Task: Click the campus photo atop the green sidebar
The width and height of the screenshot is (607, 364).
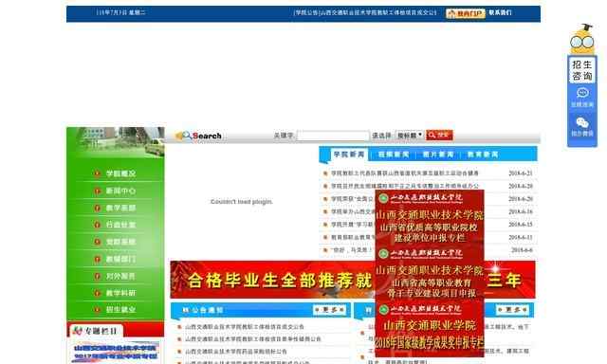Action: tap(116, 142)
